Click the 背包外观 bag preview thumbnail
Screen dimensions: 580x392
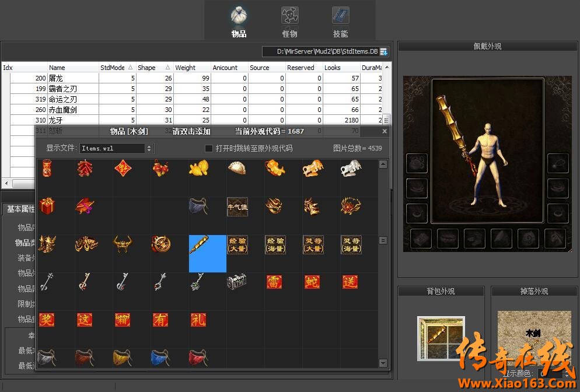pyautogui.click(x=441, y=338)
